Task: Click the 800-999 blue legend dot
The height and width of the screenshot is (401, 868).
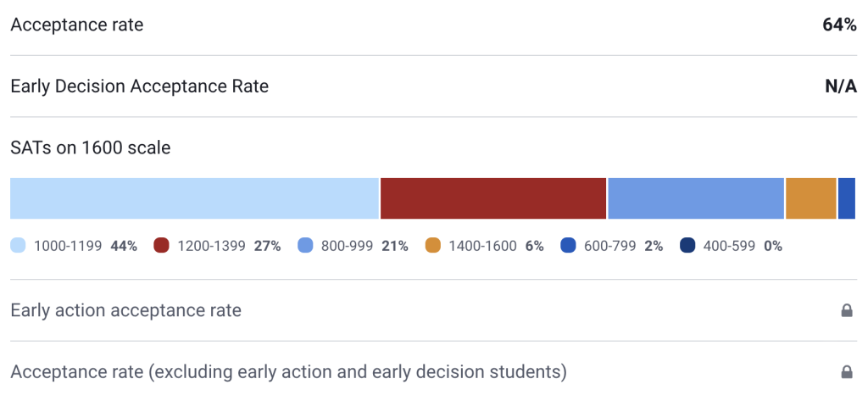Action: (305, 246)
